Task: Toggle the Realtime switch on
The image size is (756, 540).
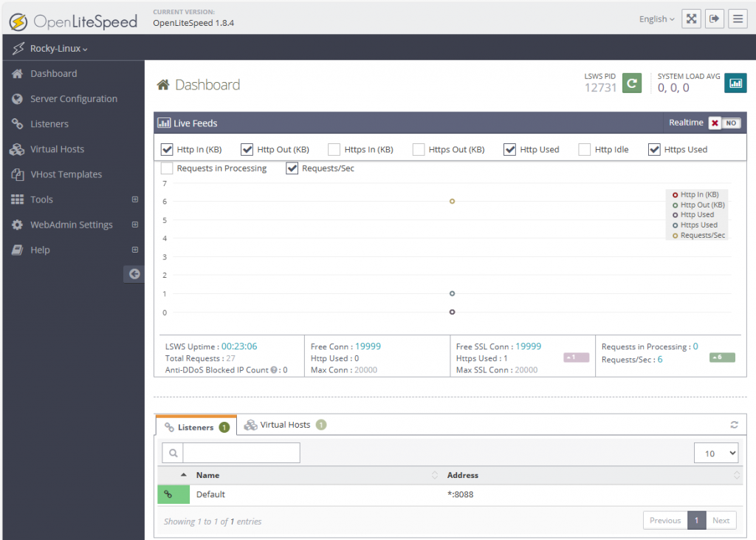Action: tap(724, 123)
